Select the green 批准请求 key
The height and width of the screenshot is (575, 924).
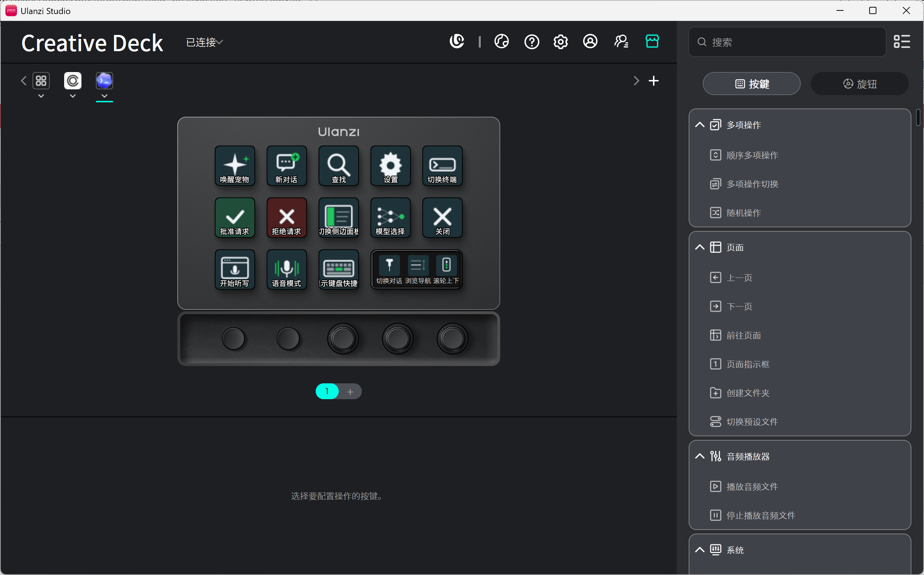click(235, 218)
